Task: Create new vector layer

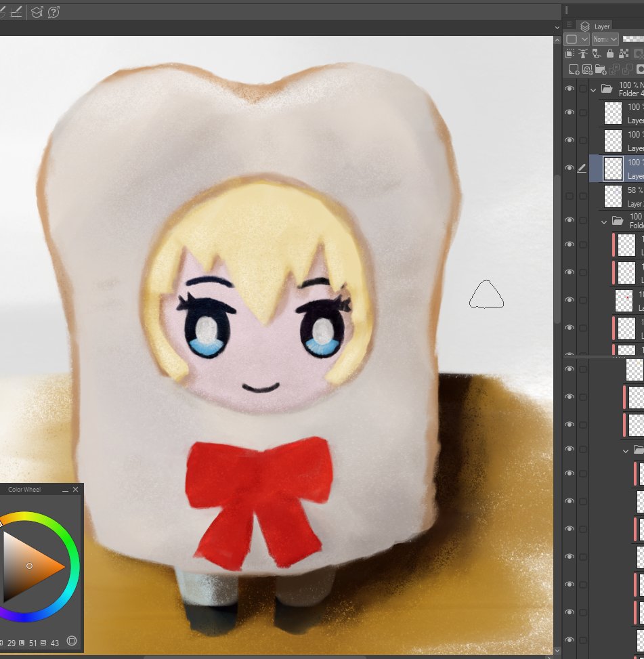Action: pos(587,69)
